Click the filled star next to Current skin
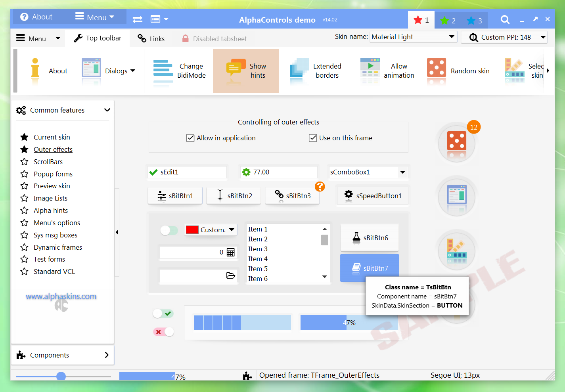The width and height of the screenshot is (565, 392). (x=25, y=137)
